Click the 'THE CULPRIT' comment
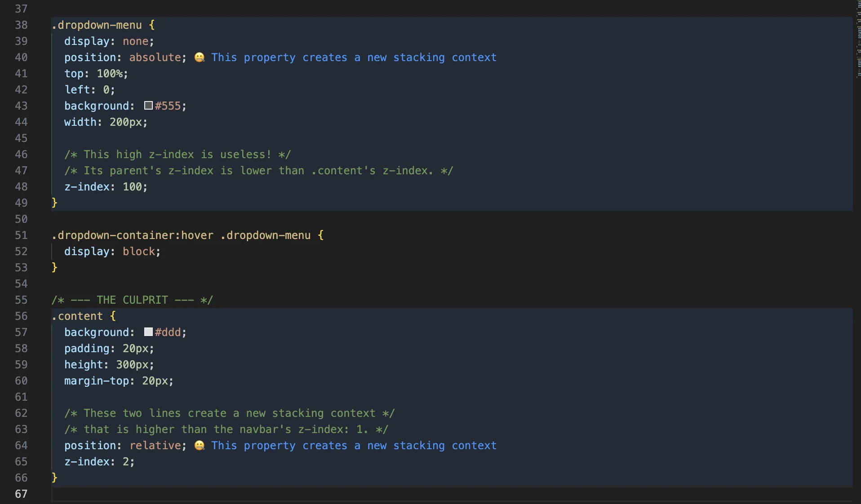The image size is (861, 504). [x=132, y=300]
